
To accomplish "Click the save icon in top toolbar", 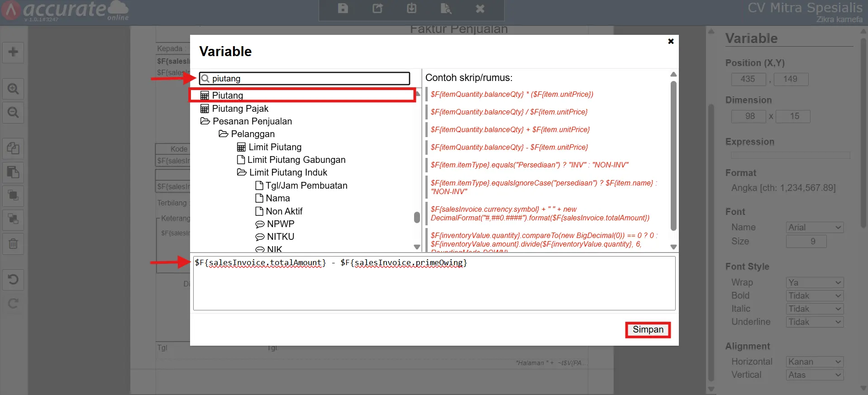I will [x=343, y=9].
